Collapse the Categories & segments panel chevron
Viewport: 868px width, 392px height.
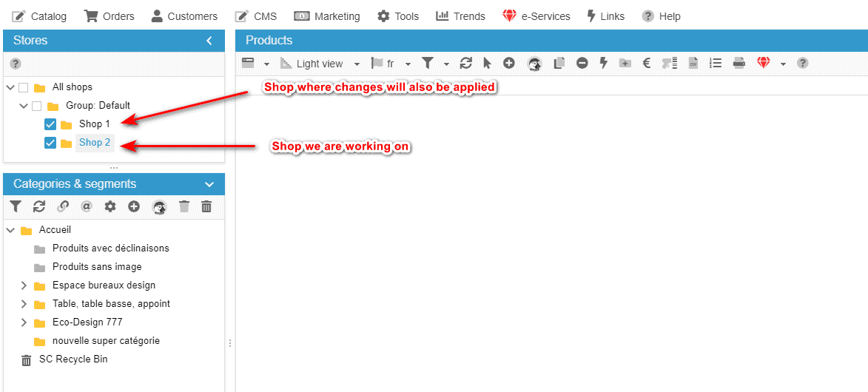pyautogui.click(x=209, y=184)
